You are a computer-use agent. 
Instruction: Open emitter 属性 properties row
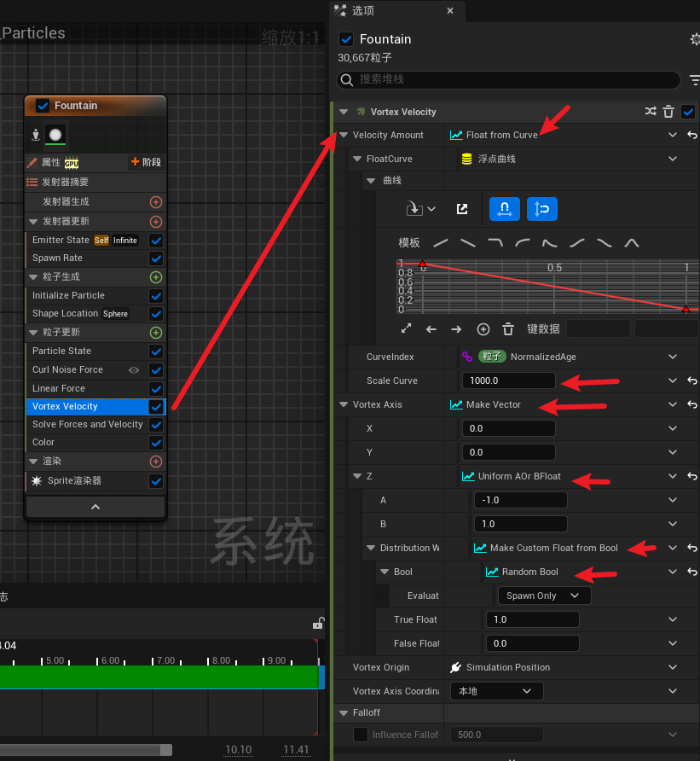pos(52,163)
